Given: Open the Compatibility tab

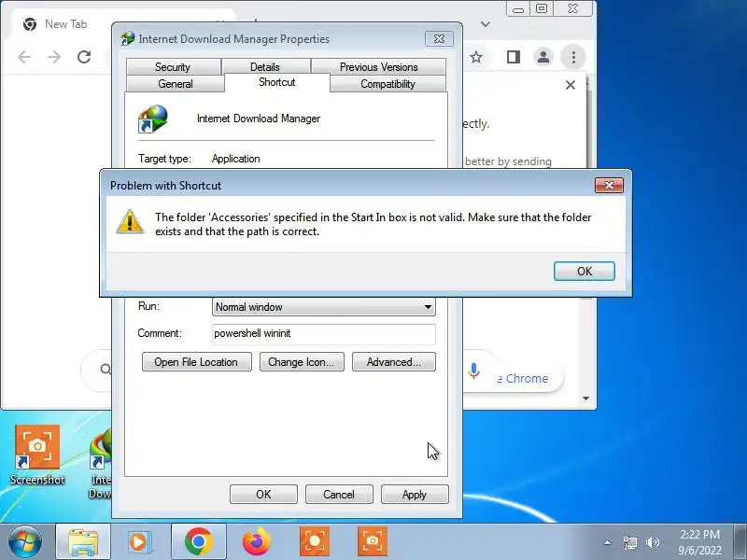Looking at the screenshot, I should (388, 84).
